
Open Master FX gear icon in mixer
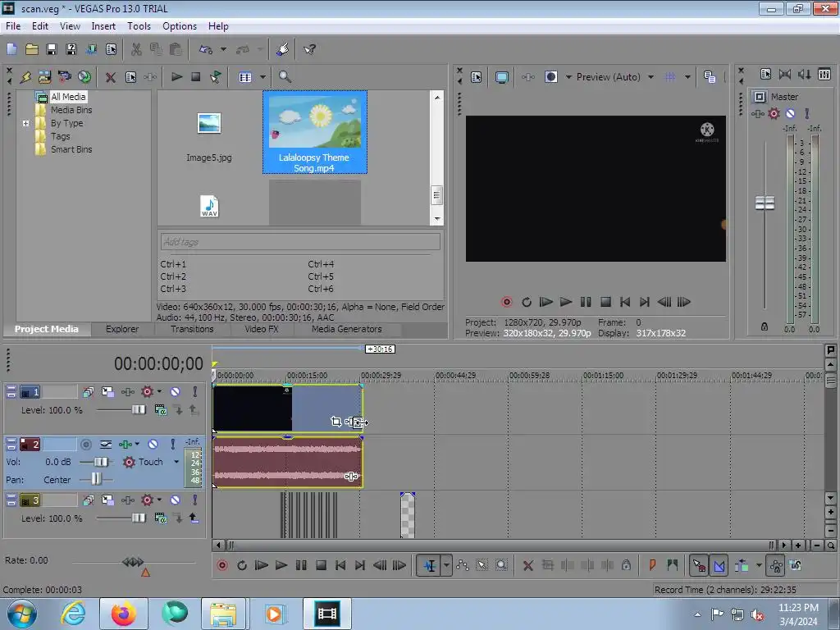coord(774,113)
